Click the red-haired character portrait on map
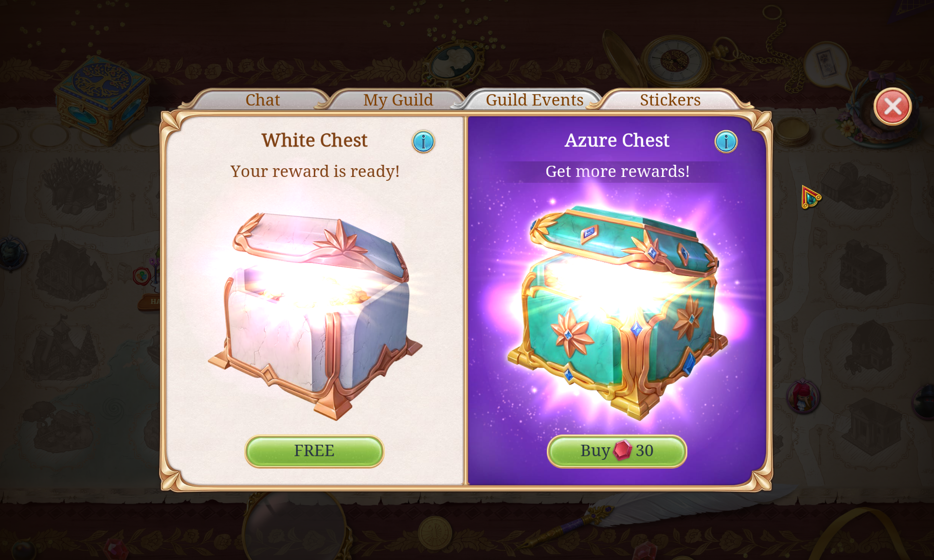 (803, 397)
